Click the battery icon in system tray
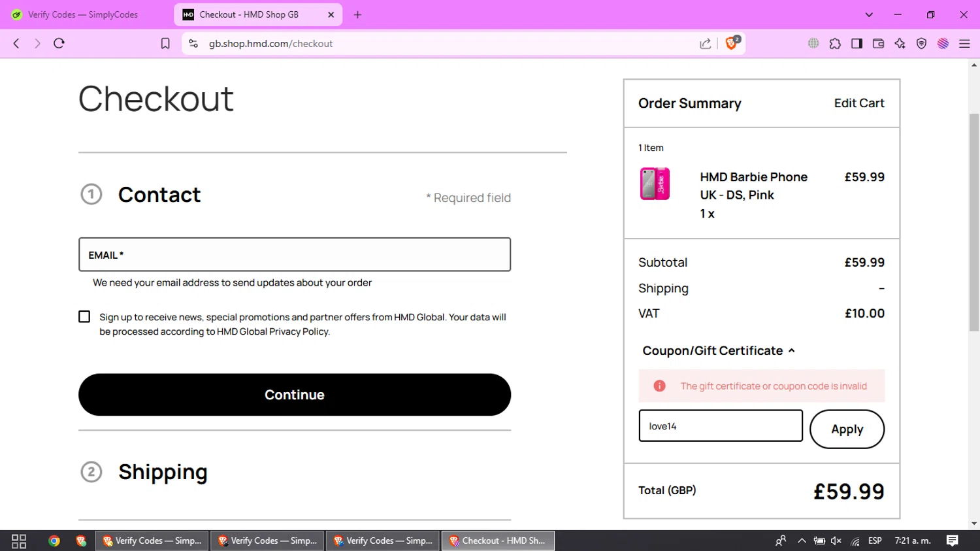Image resolution: width=980 pixels, height=551 pixels. [x=819, y=541]
